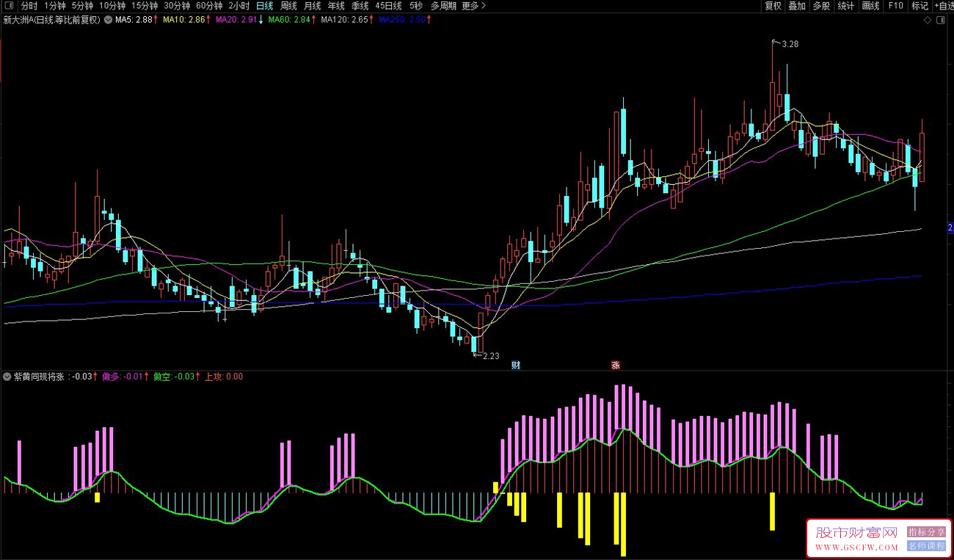Open F10 company information
The image size is (954, 560).
[x=895, y=6]
